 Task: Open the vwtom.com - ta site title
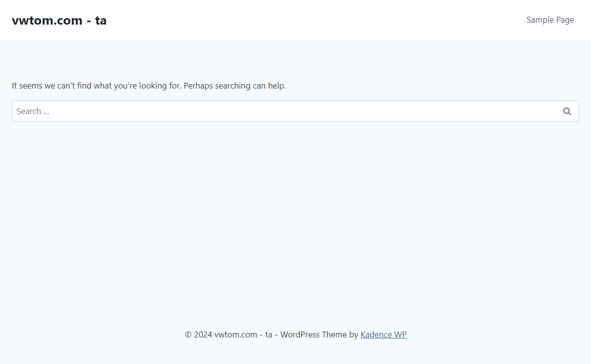[59, 20]
